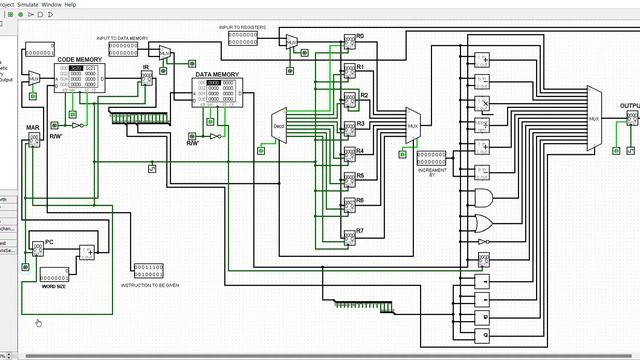Adjust zoom with the bottom-left stepper

pos(9,356)
